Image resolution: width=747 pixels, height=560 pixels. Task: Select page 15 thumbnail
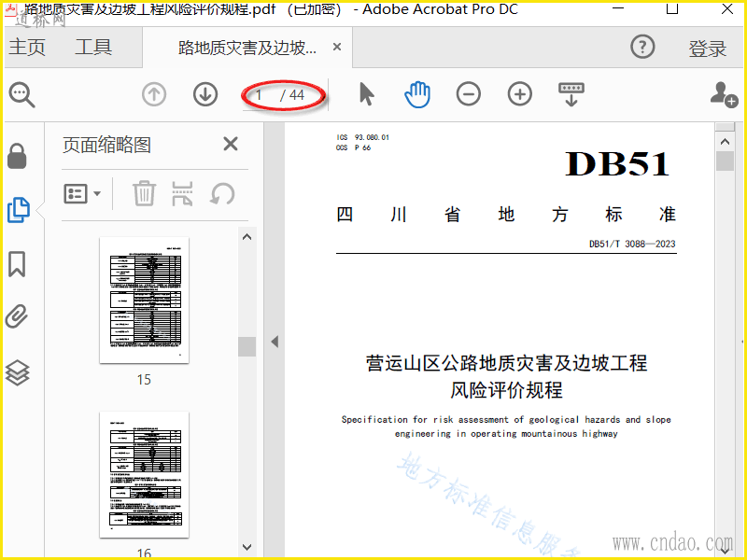coord(145,300)
